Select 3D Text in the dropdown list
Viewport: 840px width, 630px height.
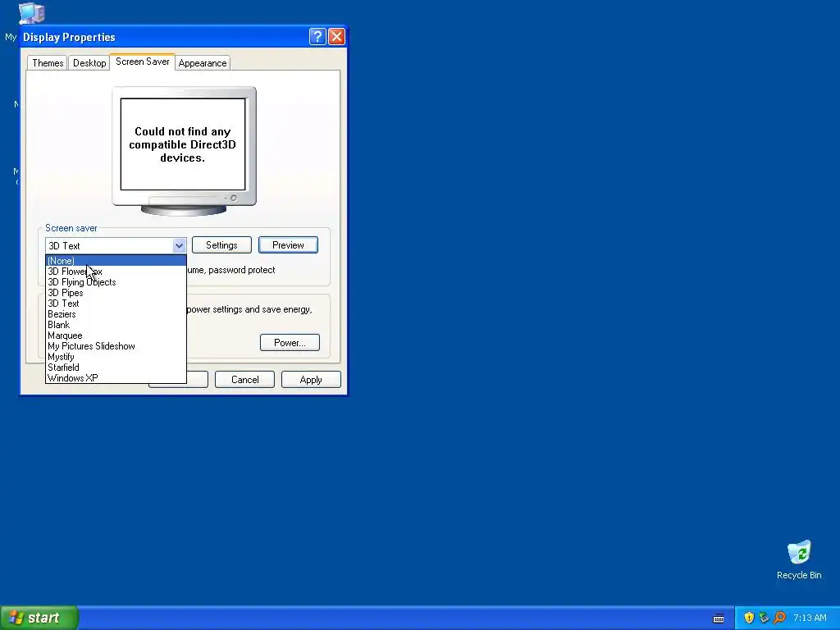click(116, 304)
